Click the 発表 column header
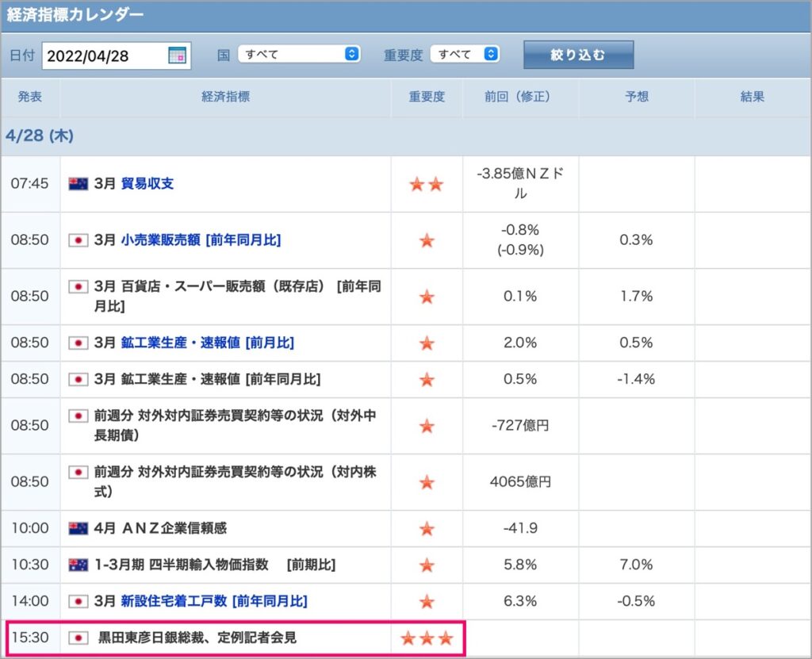Viewport: 812px width, 659px height. 30,97
